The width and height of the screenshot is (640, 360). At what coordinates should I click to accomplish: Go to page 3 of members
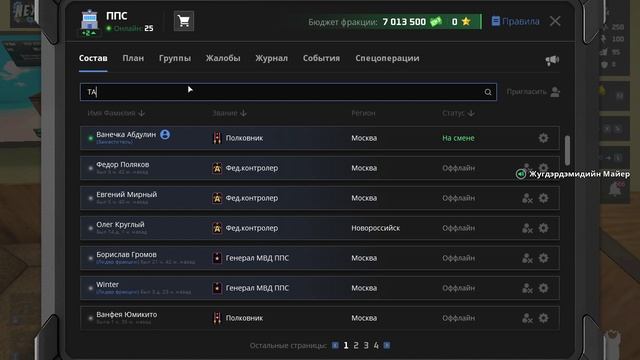pyautogui.click(x=366, y=345)
